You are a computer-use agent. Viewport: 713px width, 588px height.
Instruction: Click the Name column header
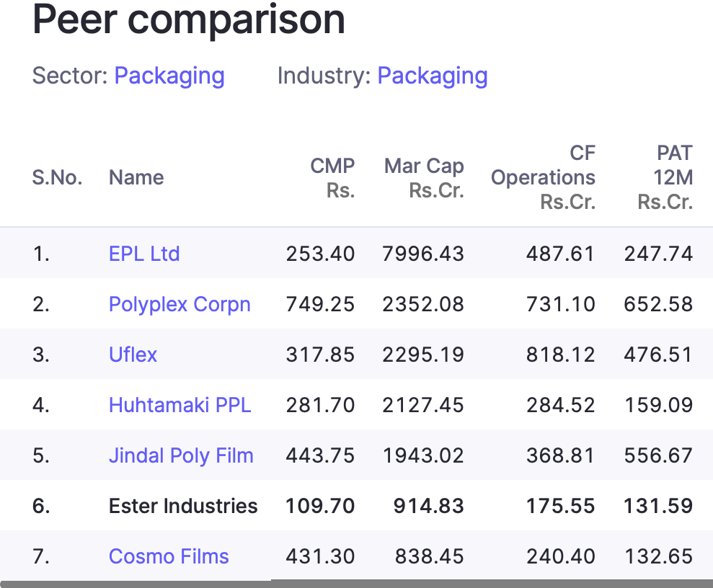[136, 178]
